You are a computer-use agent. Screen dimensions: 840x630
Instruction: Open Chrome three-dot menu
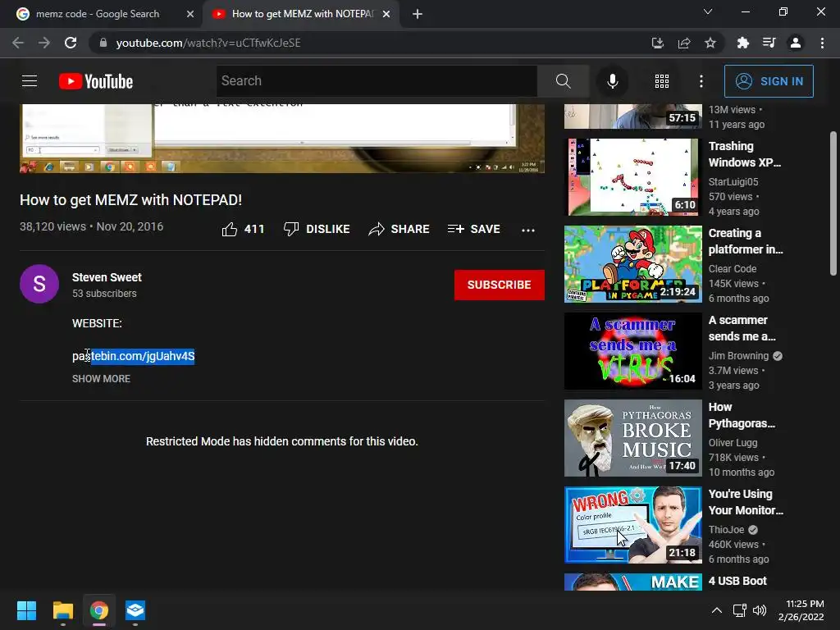822,43
